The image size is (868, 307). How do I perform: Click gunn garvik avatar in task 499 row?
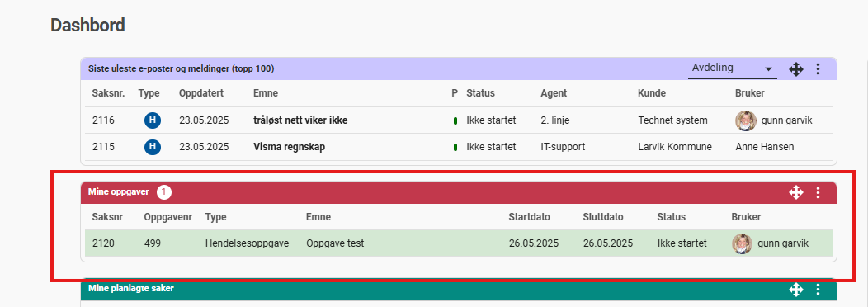pyautogui.click(x=743, y=243)
